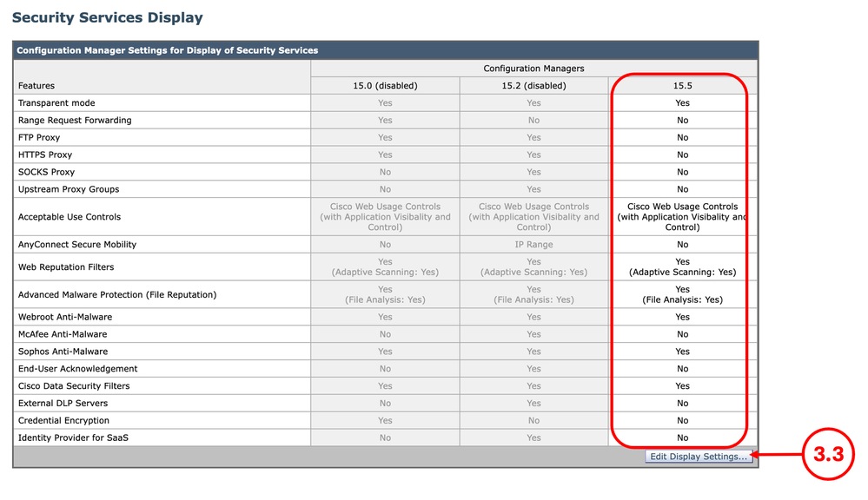
Task: Click the 15.2 value for HTTPS Proxy
Action: (533, 155)
